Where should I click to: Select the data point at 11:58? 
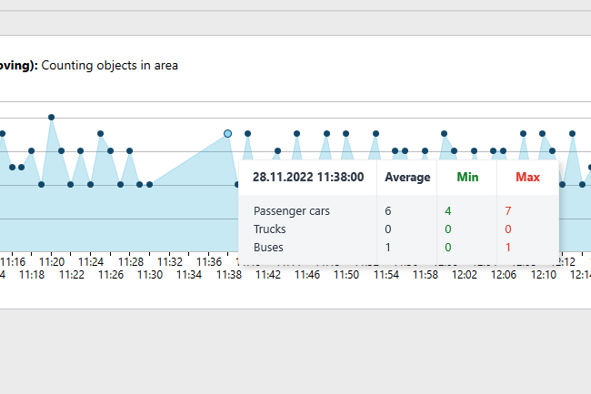(x=425, y=151)
